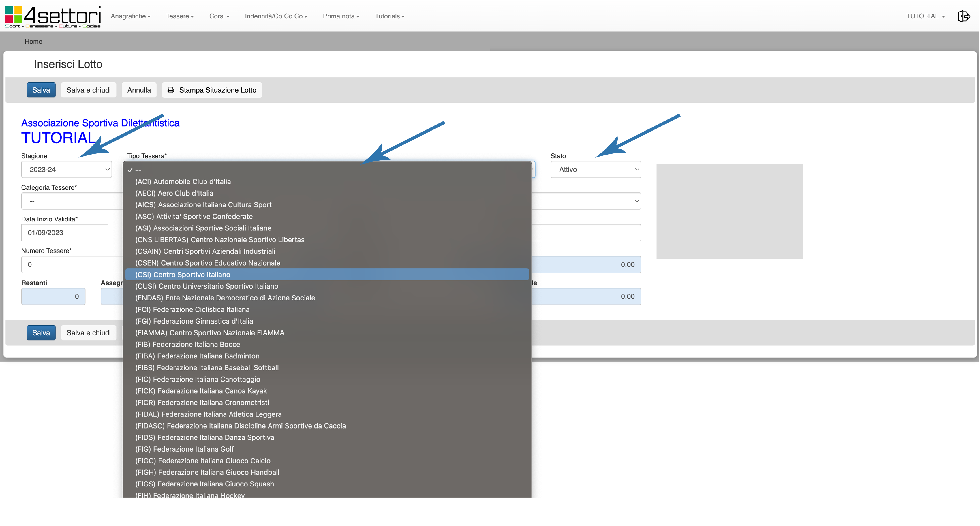Click Stampa Situazione Lotto printer button
This screenshot has width=980, height=526.
tap(212, 90)
